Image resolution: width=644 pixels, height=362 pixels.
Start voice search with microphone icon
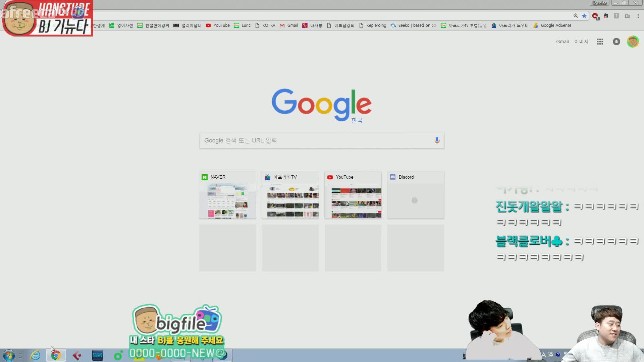[437, 140]
